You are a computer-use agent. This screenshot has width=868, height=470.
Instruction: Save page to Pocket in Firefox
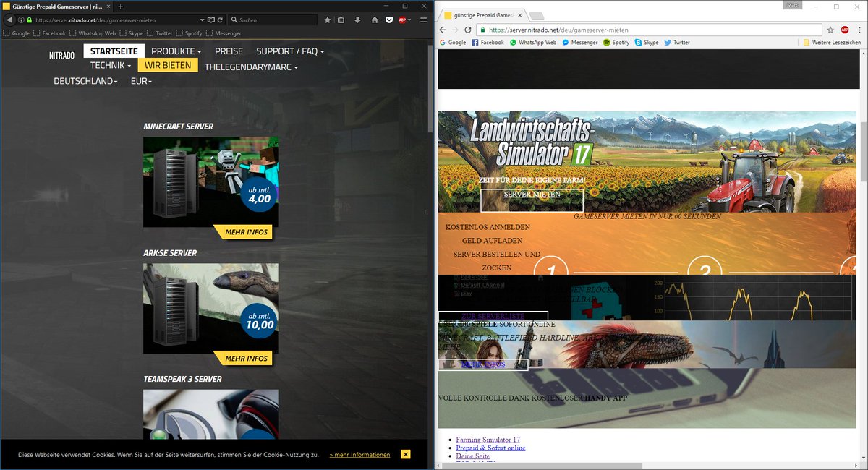click(x=388, y=20)
